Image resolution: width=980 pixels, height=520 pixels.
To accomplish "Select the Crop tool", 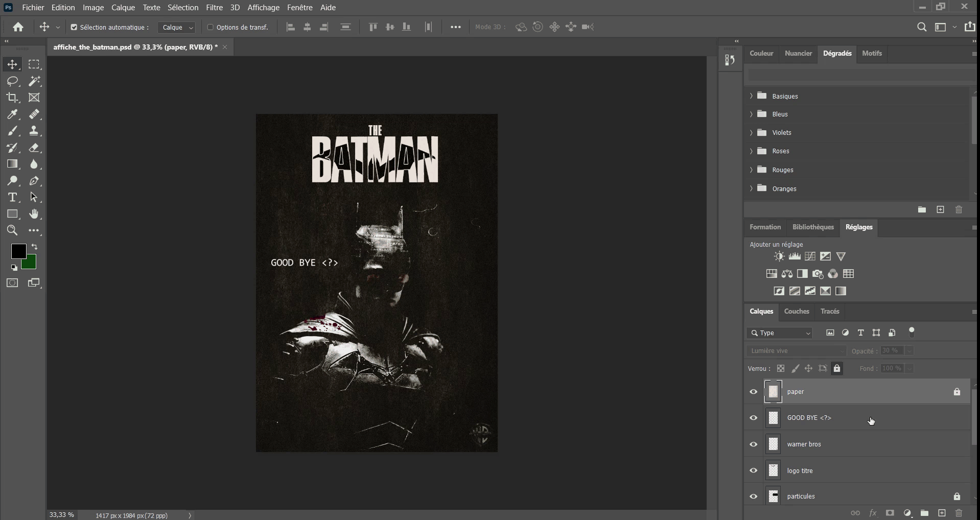I will [x=13, y=98].
